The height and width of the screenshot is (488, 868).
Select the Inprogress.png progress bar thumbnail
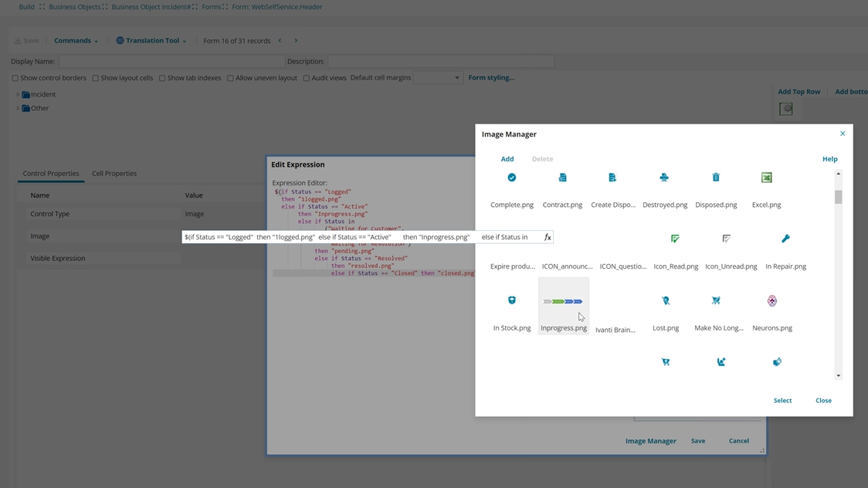[x=564, y=300]
